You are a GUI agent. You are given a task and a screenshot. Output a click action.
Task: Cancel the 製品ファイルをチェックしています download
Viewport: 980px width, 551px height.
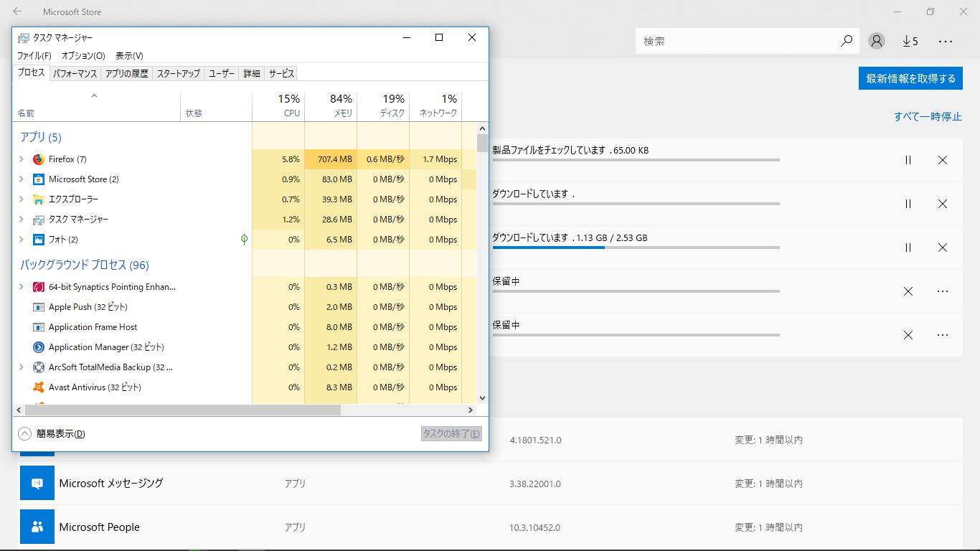tap(943, 160)
